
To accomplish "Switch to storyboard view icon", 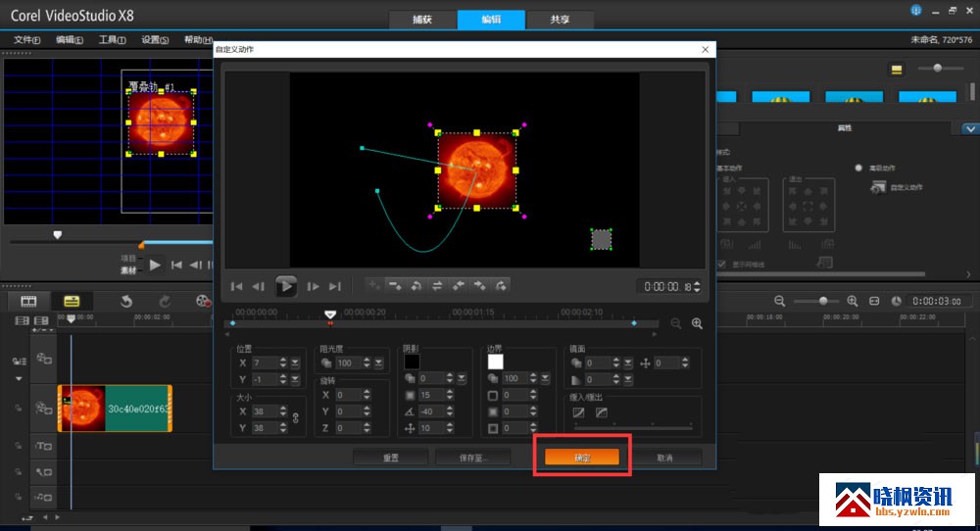I will pos(28,301).
